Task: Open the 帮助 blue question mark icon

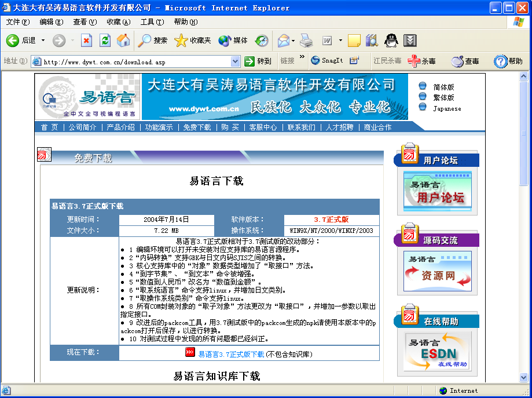Action: pos(508,61)
